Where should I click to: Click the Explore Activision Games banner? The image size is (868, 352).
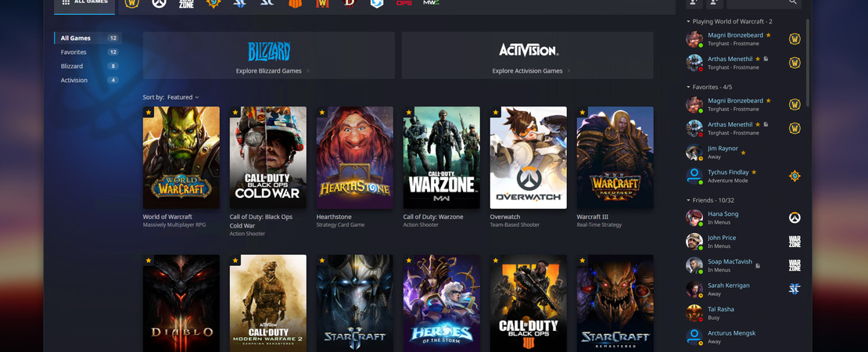pyautogui.click(x=528, y=56)
